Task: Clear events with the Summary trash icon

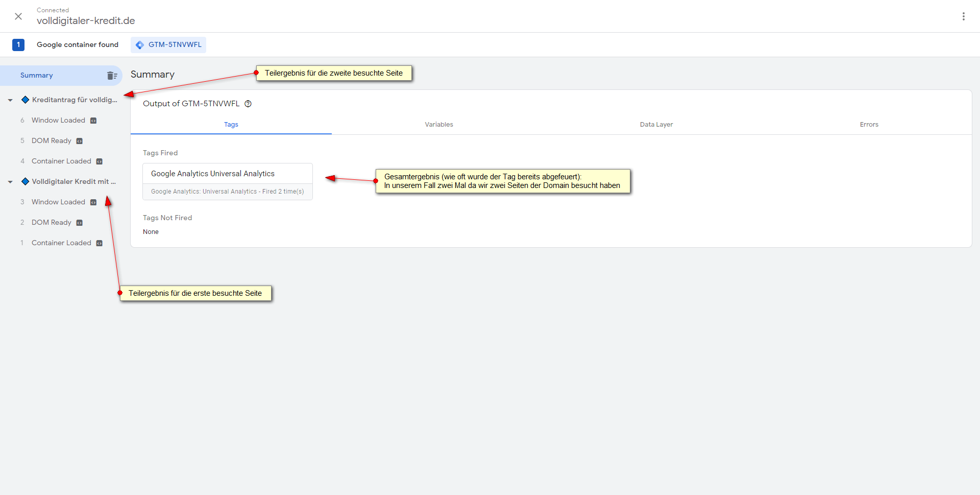Action: [x=112, y=76]
